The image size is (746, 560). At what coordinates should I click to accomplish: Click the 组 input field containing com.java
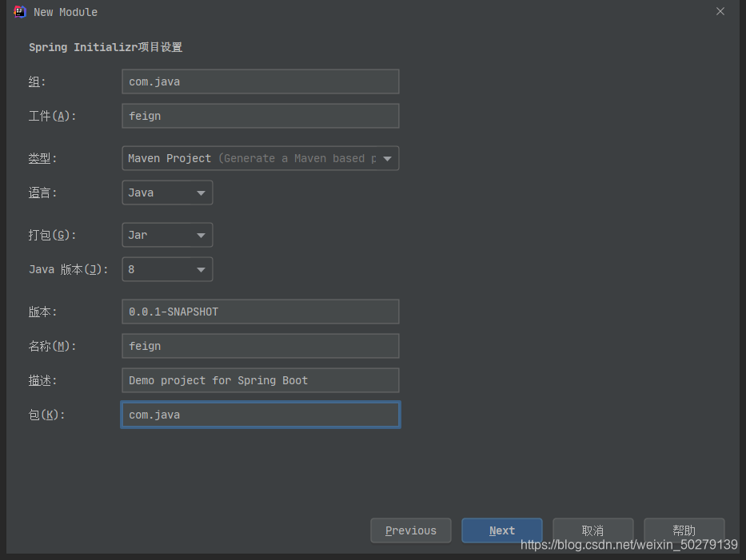pos(260,81)
